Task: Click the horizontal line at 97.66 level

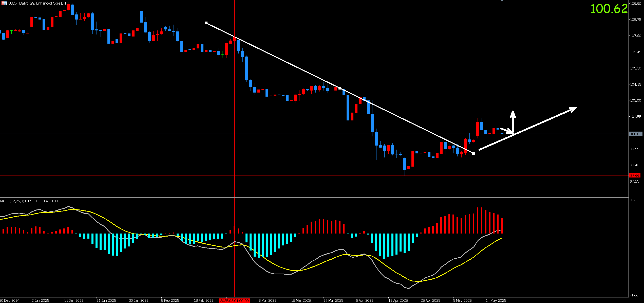Action: pyautogui.click(x=314, y=175)
